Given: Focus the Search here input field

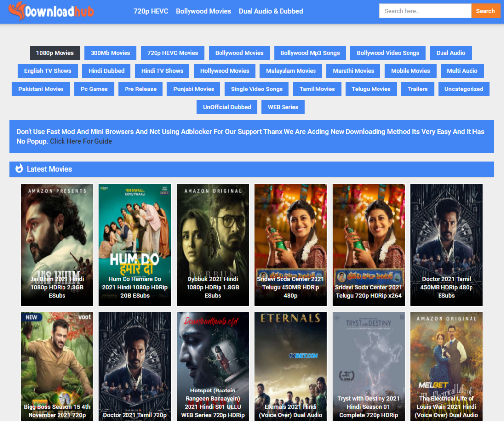Looking at the screenshot, I should coord(425,11).
